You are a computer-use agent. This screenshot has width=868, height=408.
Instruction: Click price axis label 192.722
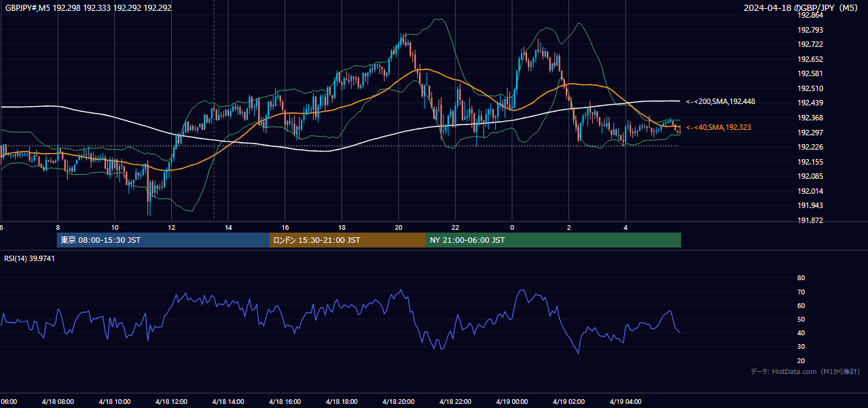pos(810,44)
